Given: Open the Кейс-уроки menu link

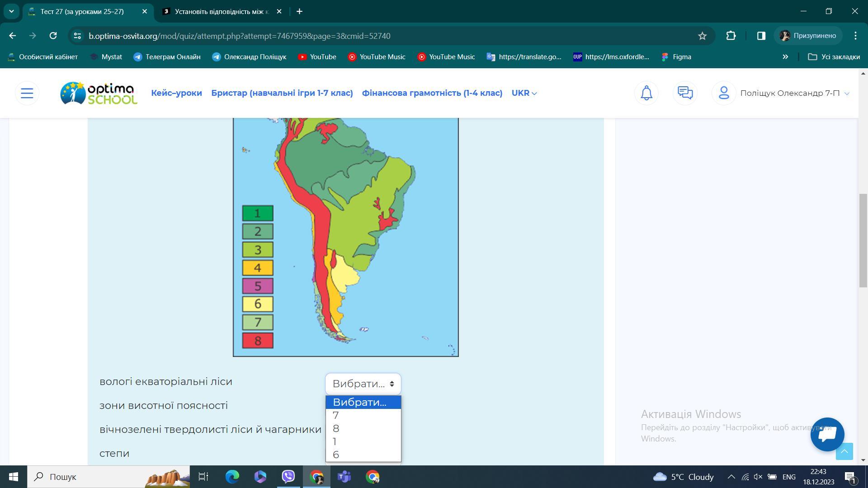Looking at the screenshot, I should (x=176, y=93).
